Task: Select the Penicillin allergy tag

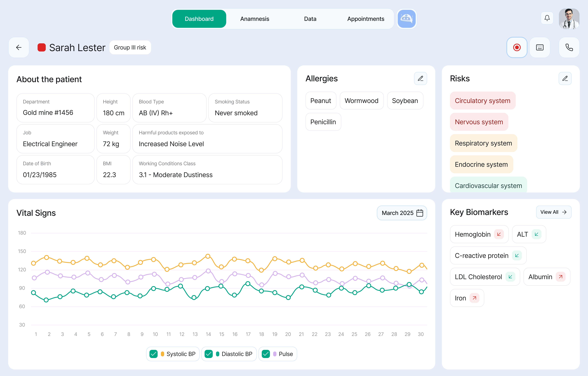Action: [323, 122]
